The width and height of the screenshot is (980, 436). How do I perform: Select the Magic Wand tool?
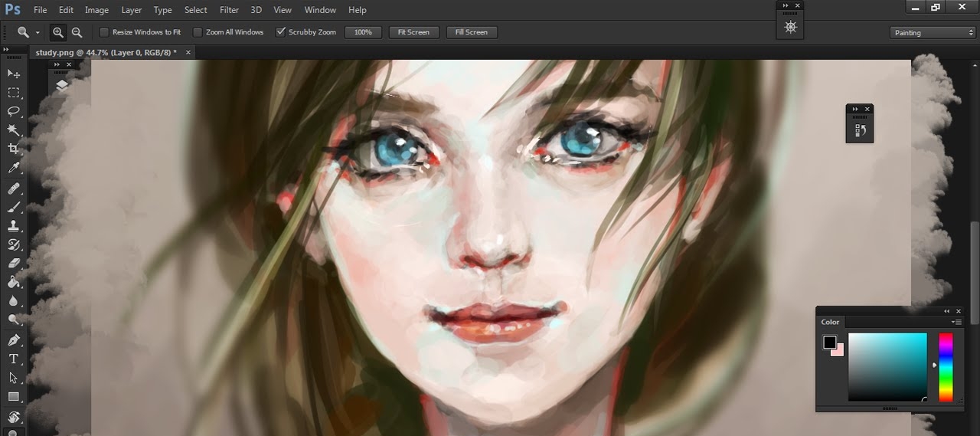click(x=14, y=131)
